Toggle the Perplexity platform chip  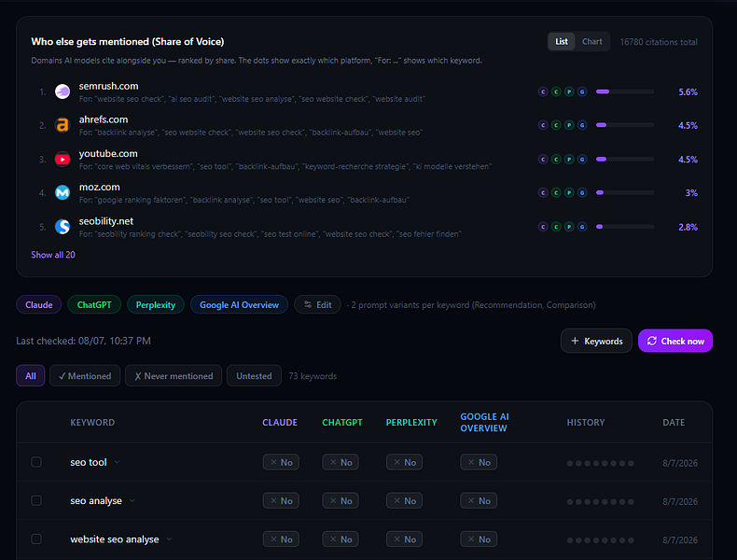(156, 304)
